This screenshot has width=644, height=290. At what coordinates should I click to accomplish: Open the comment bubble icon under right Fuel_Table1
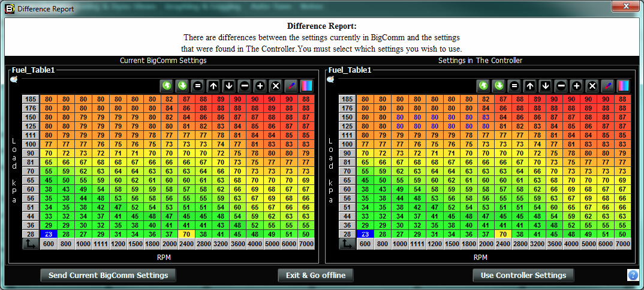point(330,80)
